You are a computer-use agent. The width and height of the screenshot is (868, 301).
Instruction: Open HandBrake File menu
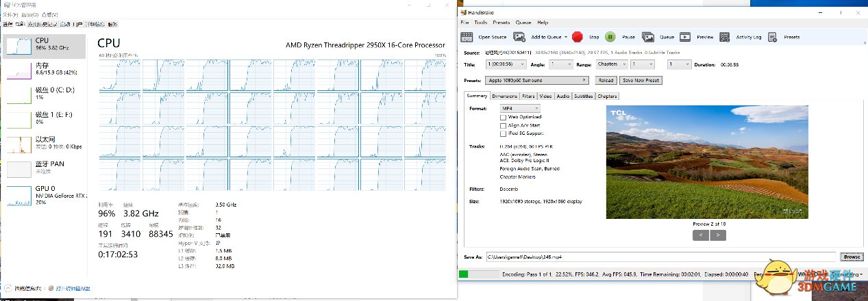[x=465, y=23]
